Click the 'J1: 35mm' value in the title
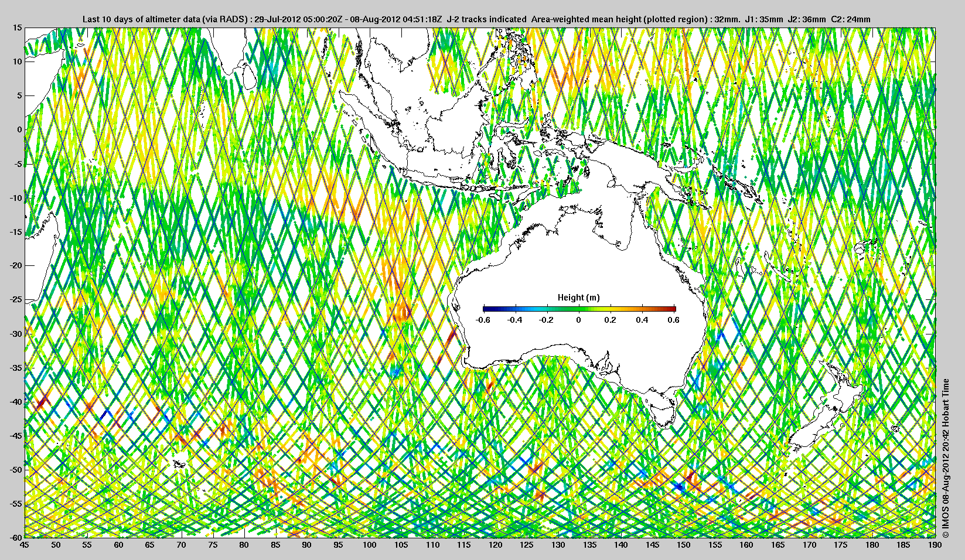This screenshot has height=560, width=965. (x=763, y=19)
